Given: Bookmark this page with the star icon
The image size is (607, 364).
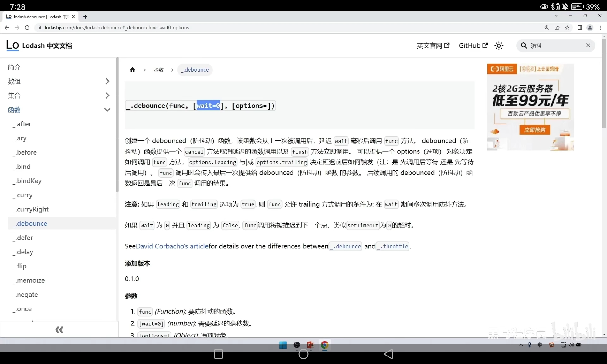Looking at the screenshot, I should click(567, 28).
